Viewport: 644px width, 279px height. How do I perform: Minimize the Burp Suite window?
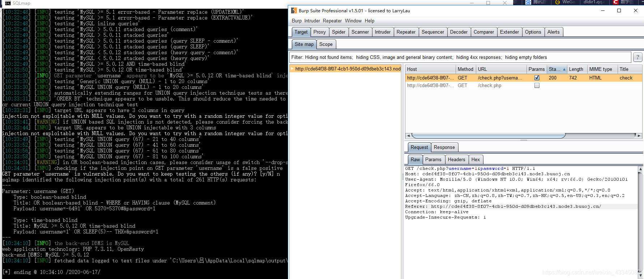603,10
